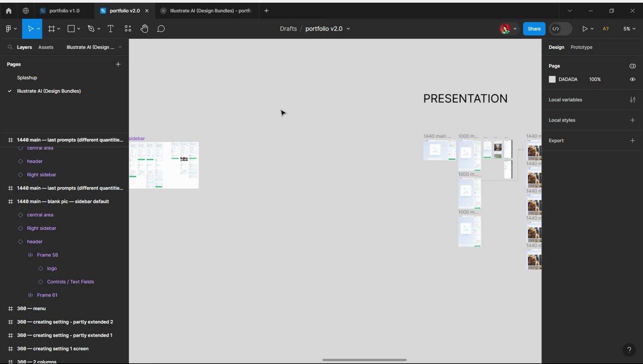643x364 pixels.
Task: Open the Assets tab
Action: point(46,47)
